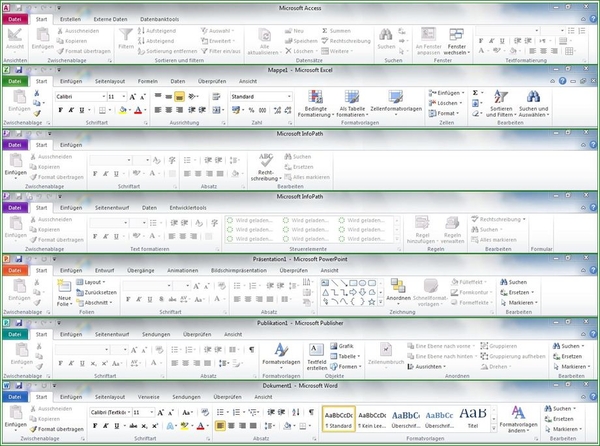Open Externe Daten tab in Access
The image size is (600, 446).
click(110, 19)
